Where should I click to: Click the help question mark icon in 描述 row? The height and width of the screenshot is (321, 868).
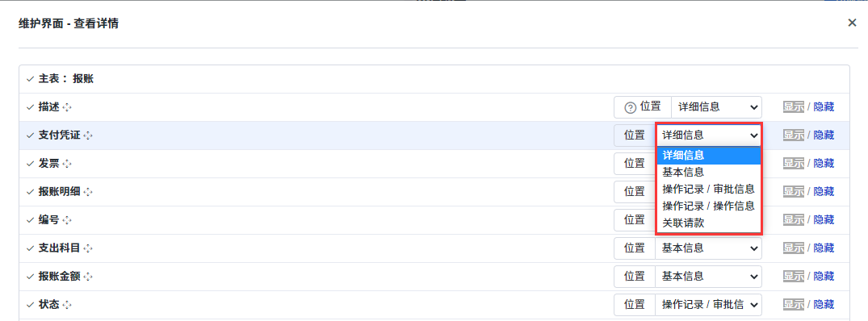(x=630, y=108)
